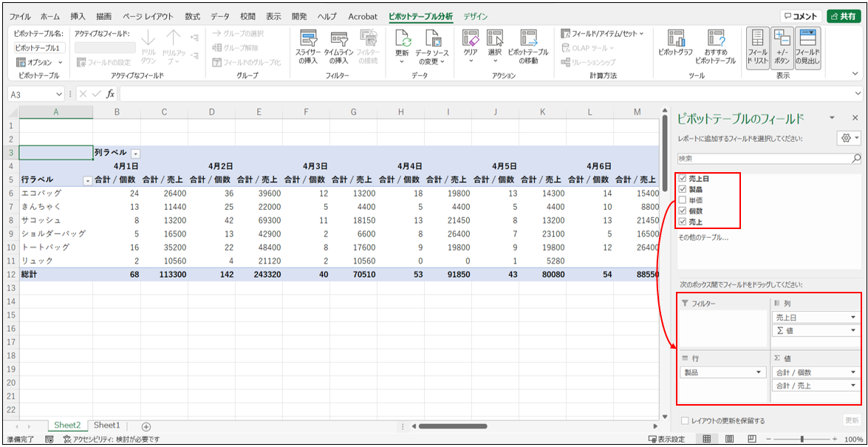The height and width of the screenshot is (447, 868).
Task: Toggle the +/- Buttons display
Action: tap(783, 47)
